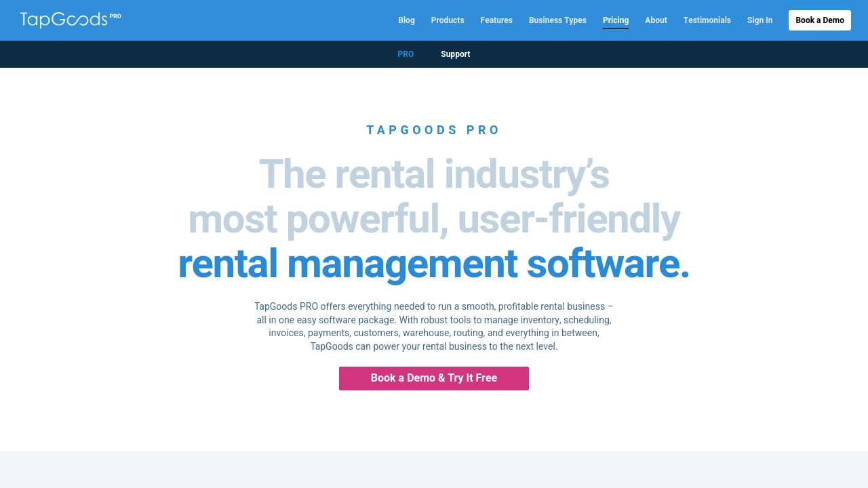Screen dimensions: 868x488
Task: Open the Blog page
Action: pos(406,20)
